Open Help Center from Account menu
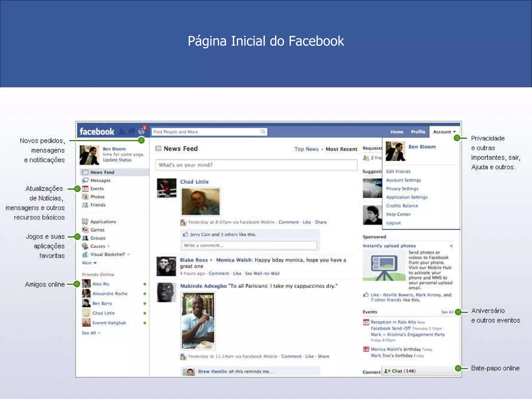532x399 pixels. (398, 214)
